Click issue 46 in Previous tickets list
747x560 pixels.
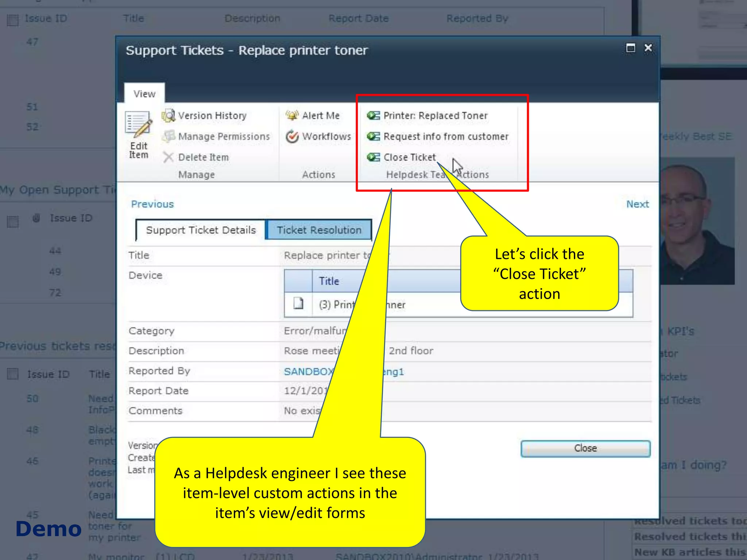32,461
